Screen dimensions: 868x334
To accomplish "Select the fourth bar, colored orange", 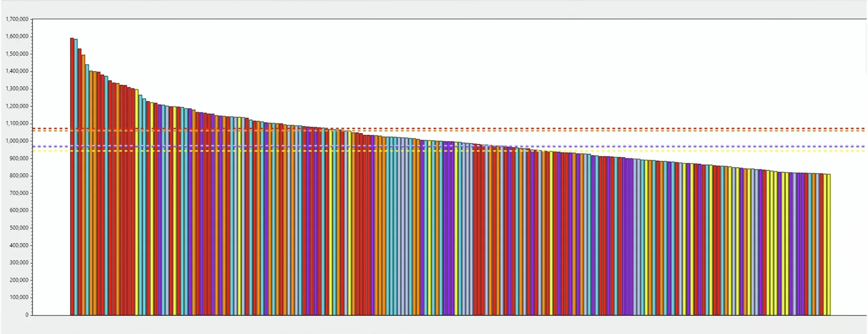I will (83, 179).
